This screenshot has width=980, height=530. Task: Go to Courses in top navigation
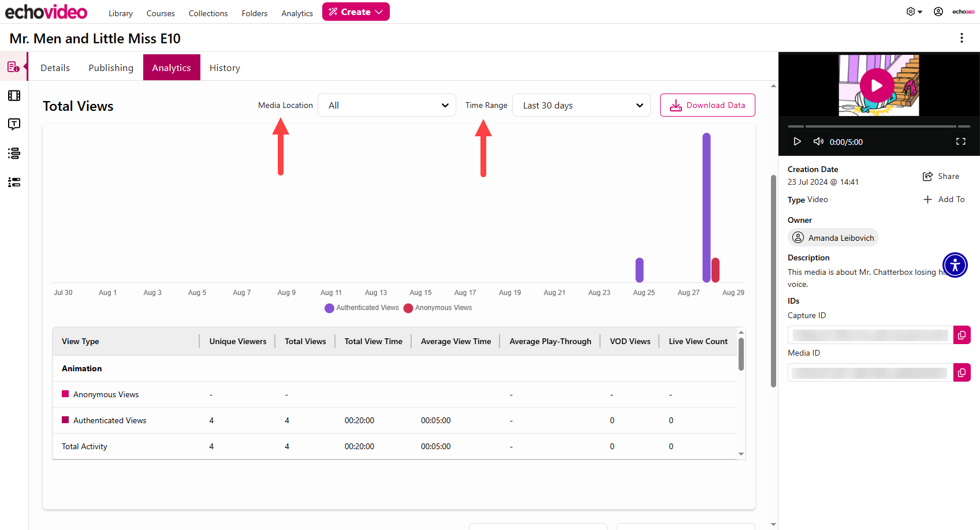click(161, 13)
